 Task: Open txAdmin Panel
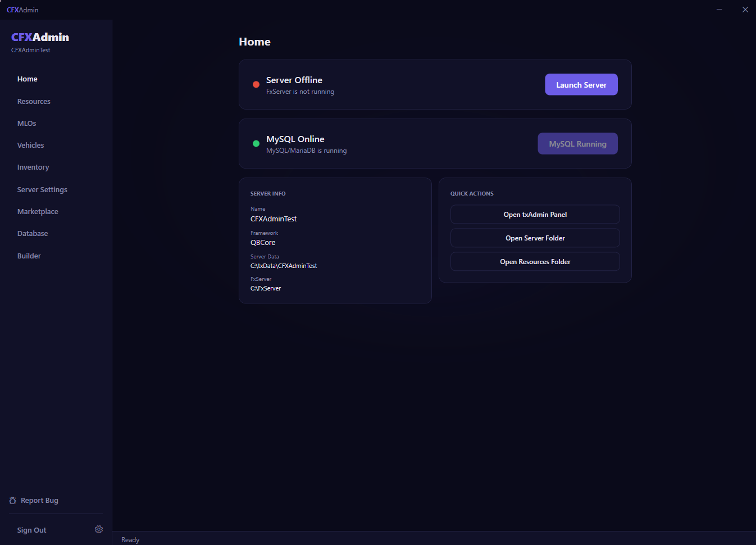[x=535, y=215]
